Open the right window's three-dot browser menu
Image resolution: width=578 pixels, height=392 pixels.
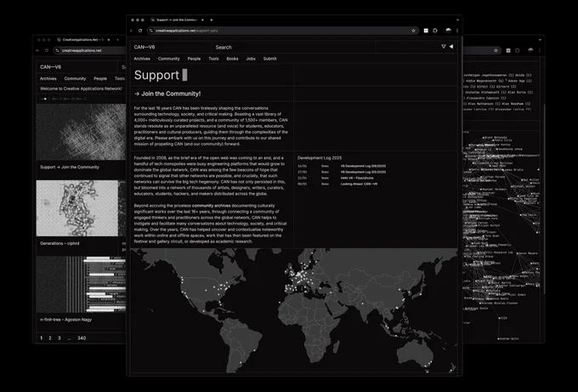coord(540,50)
